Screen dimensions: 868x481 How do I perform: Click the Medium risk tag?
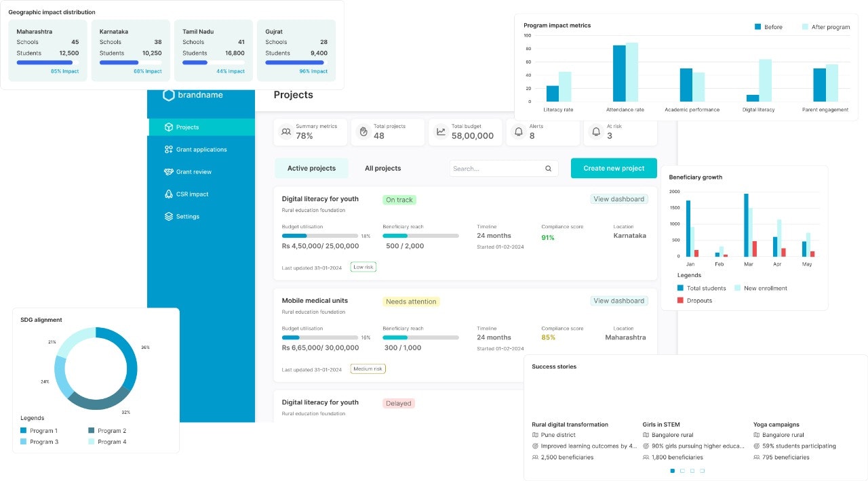(x=368, y=369)
